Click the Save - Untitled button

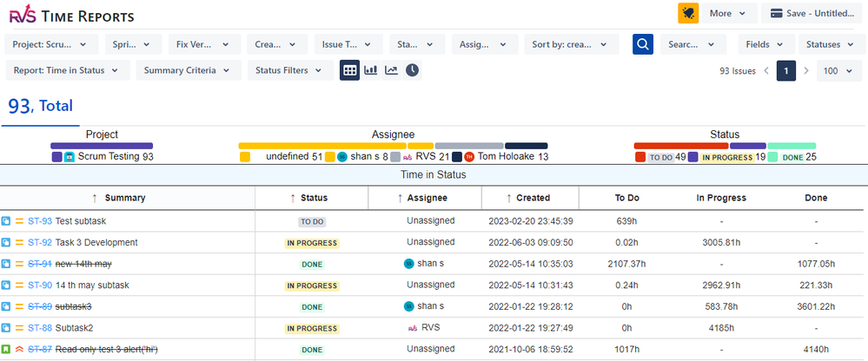813,13
